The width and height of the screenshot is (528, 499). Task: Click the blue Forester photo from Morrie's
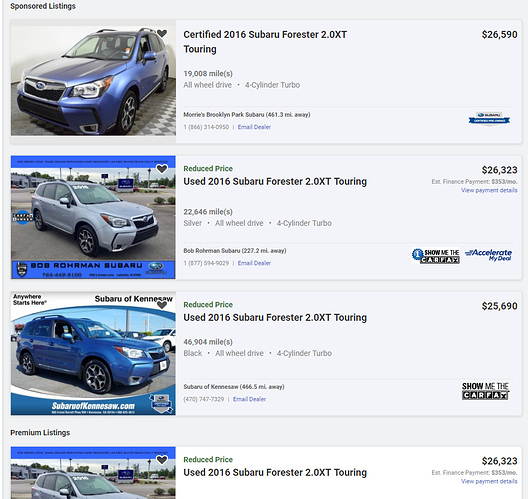pos(93,81)
